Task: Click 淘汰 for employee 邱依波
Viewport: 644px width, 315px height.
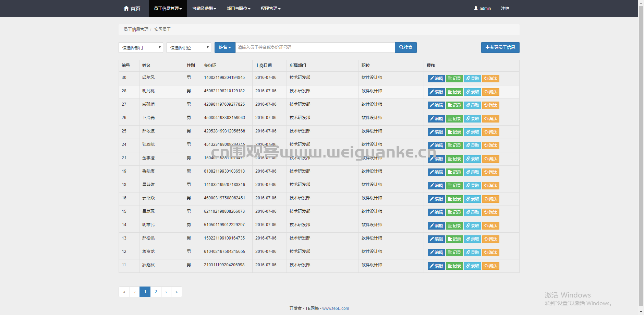Action: (491, 132)
